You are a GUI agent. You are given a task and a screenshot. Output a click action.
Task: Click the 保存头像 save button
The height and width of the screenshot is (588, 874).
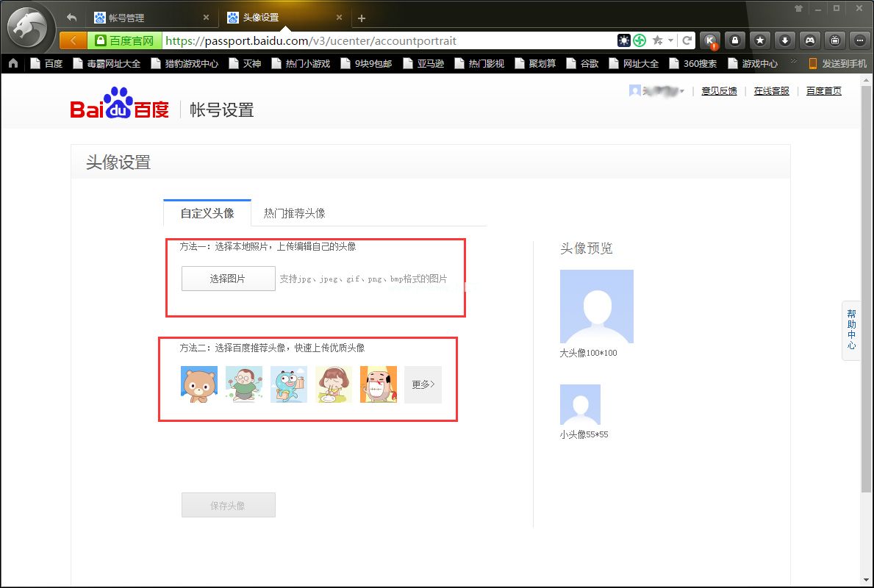coord(228,504)
